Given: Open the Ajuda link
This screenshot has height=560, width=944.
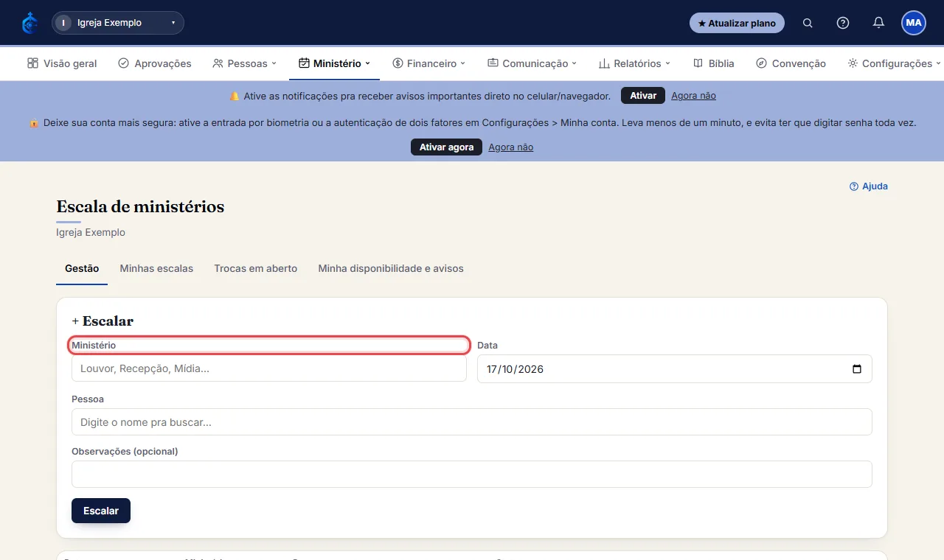Looking at the screenshot, I should coord(869,186).
